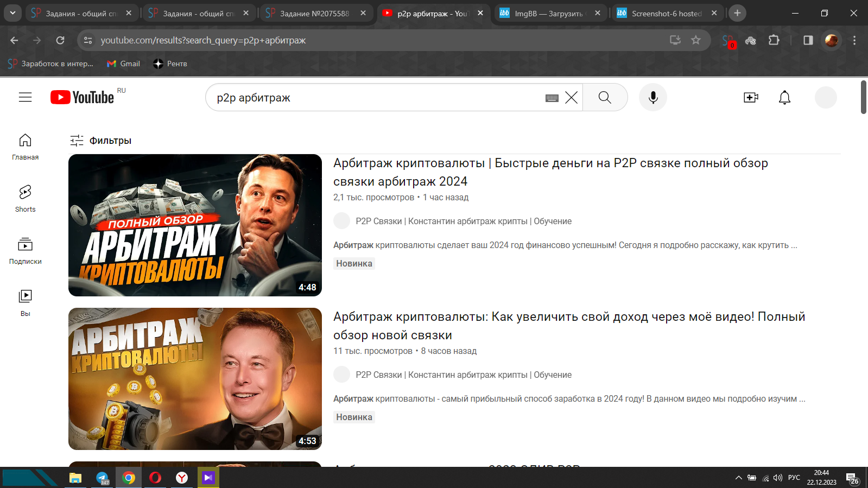Open volume control in system tray
Image resolution: width=868 pixels, height=488 pixels.
[x=778, y=478]
